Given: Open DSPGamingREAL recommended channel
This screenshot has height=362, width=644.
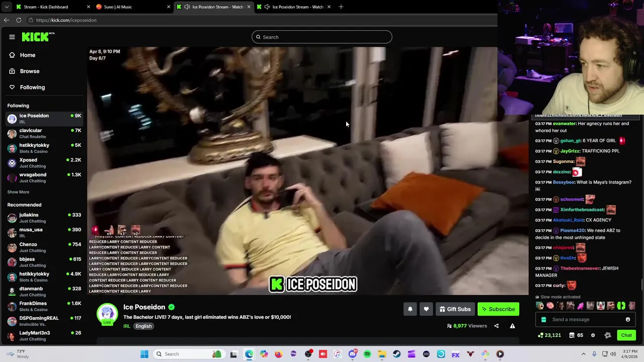Looking at the screenshot, I should tap(44, 321).
